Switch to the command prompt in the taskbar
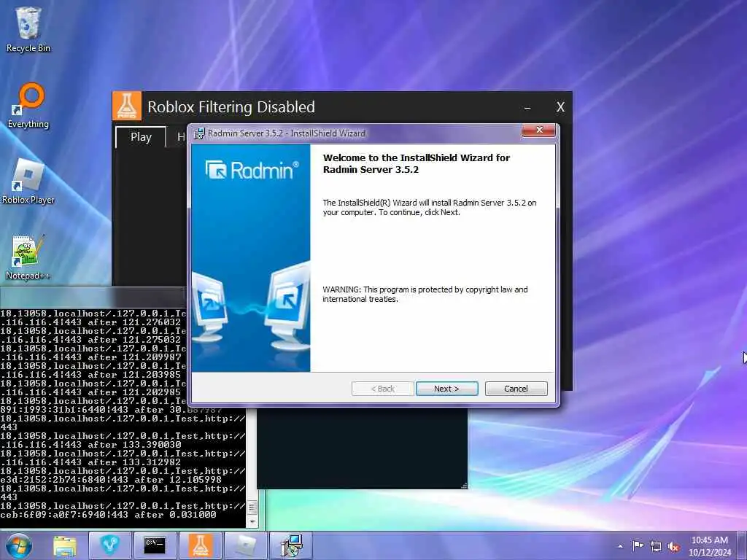The width and height of the screenshot is (747, 560). tap(155, 545)
